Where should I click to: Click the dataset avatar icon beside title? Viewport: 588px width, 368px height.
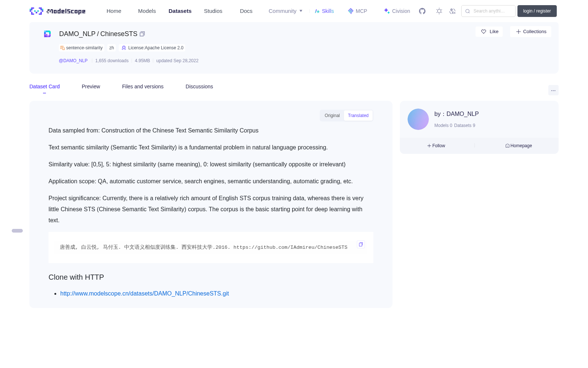(47, 34)
